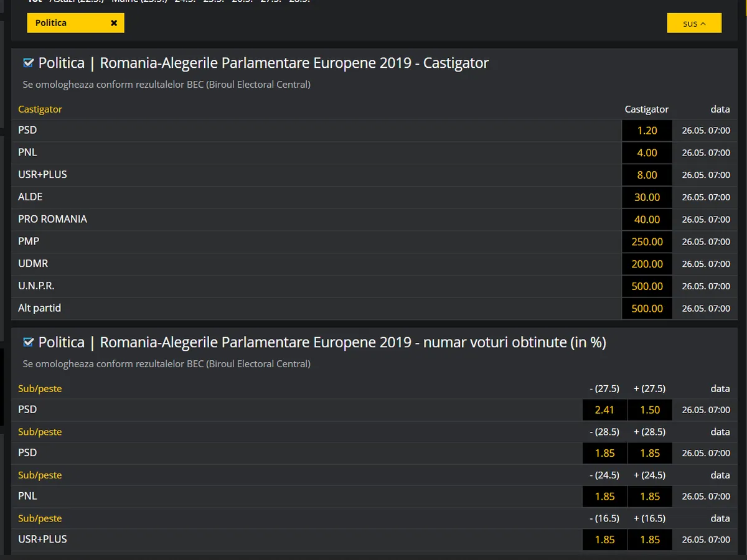Image resolution: width=747 pixels, height=560 pixels.
Task: Select ALDE winner odds 30.00
Action: pos(647,197)
